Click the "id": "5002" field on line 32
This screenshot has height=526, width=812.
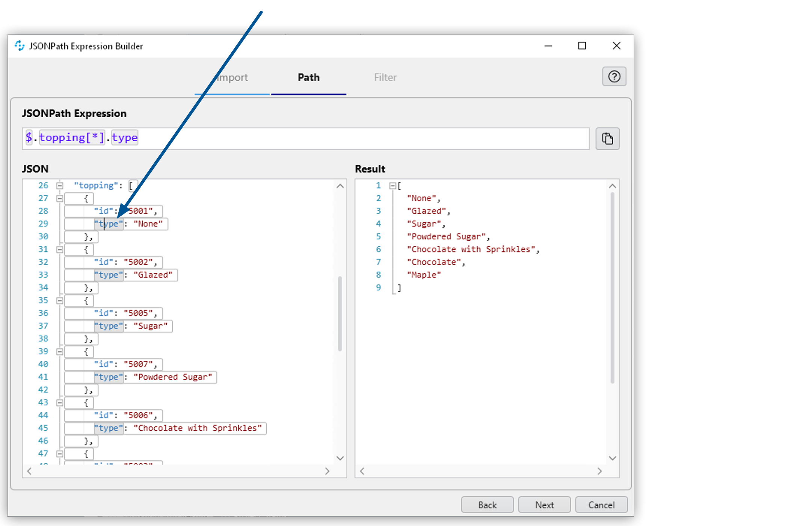click(124, 262)
